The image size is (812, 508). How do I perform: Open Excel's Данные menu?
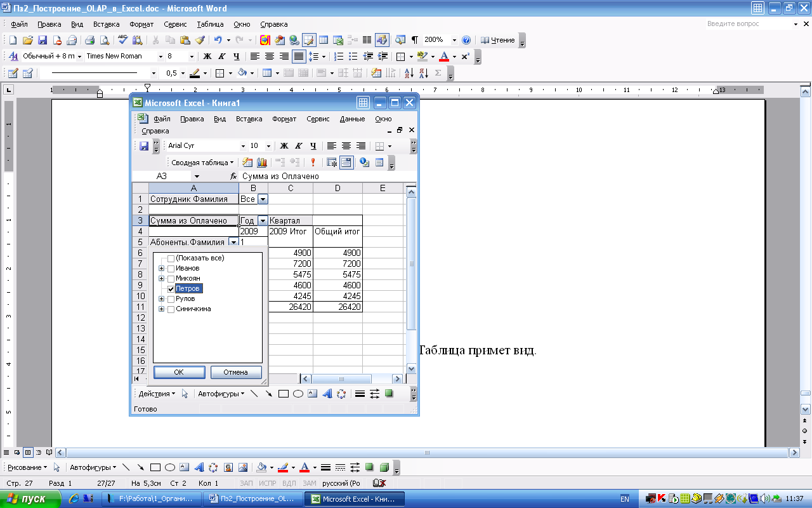tap(352, 119)
